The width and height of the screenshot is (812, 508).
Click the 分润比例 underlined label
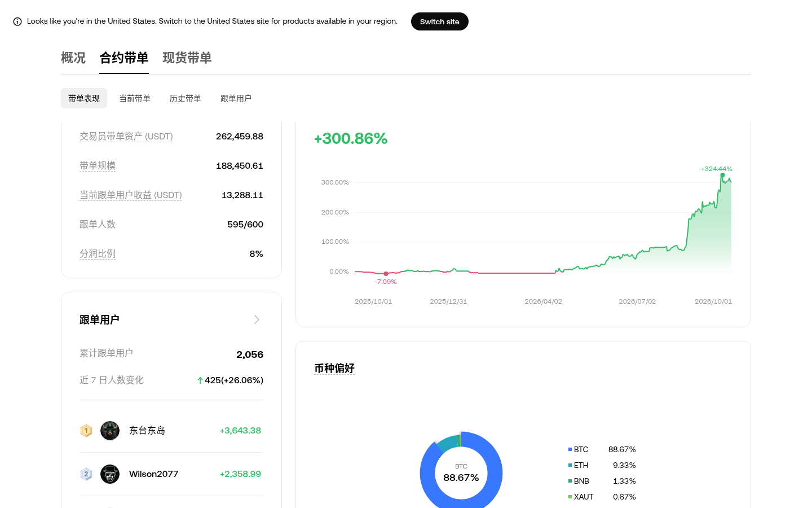(x=98, y=254)
